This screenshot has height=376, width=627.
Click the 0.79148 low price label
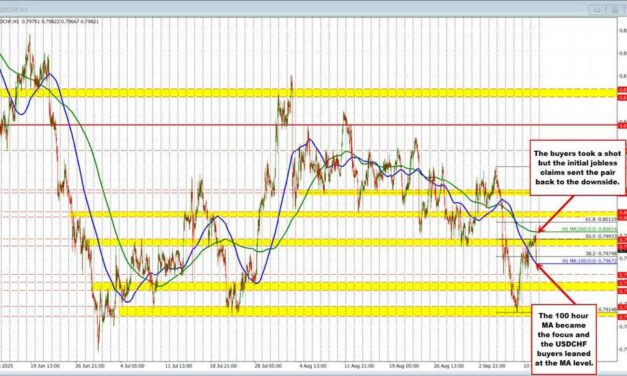pos(607,309)
